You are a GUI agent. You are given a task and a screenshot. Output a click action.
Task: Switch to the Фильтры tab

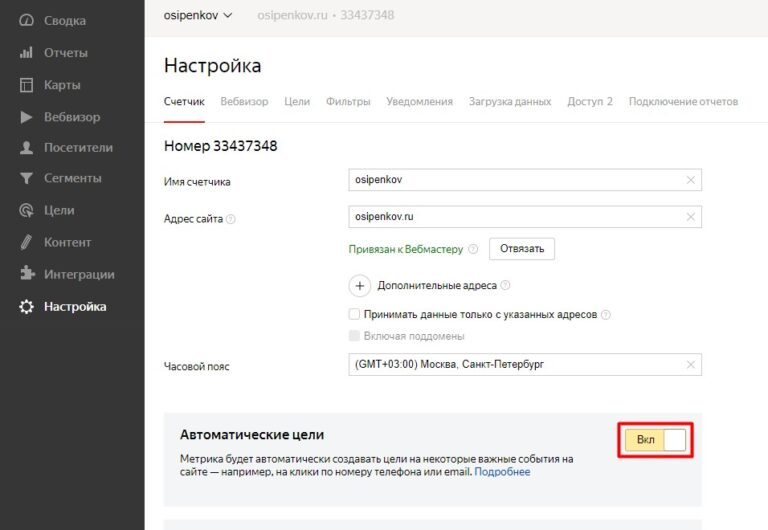[x=348, y=101]
